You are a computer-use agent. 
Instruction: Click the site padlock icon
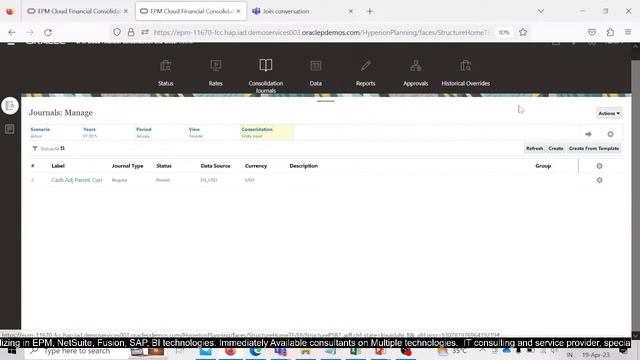pyautogui.click(x=131, y=32)
